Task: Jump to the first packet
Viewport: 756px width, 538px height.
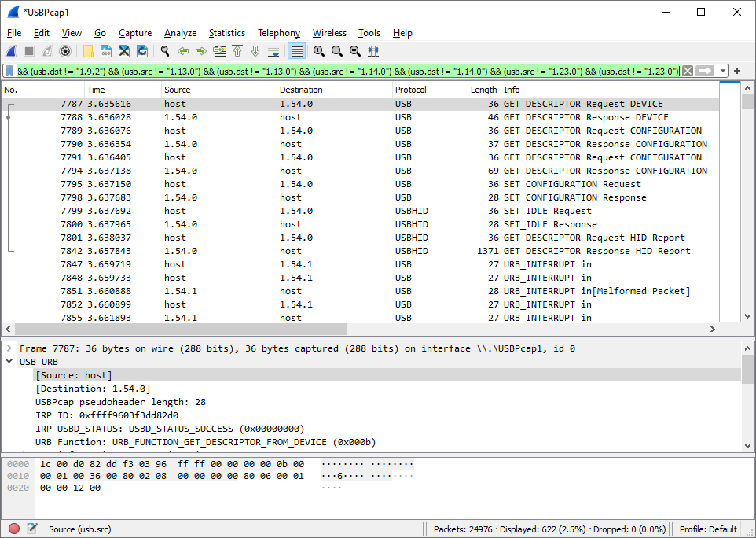Action: coord(237,51)
